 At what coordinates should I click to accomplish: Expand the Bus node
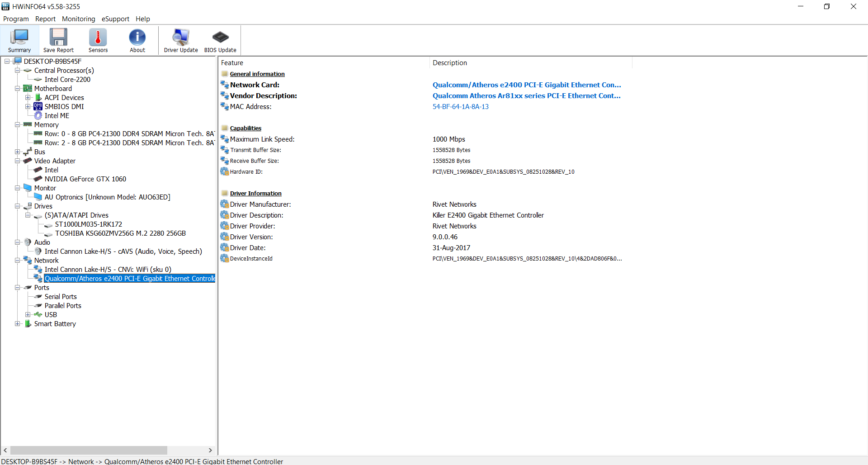17,152
